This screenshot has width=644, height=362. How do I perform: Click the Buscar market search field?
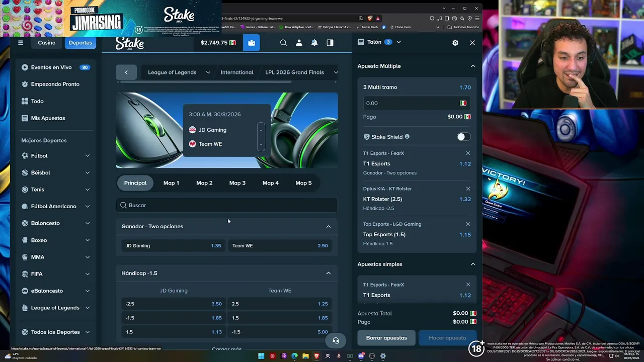(x=227, y=205)
